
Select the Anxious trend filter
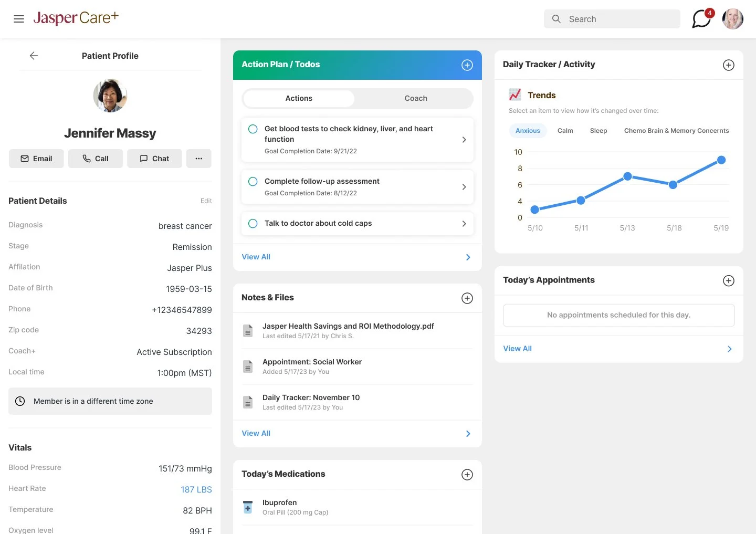coord(528,131)
